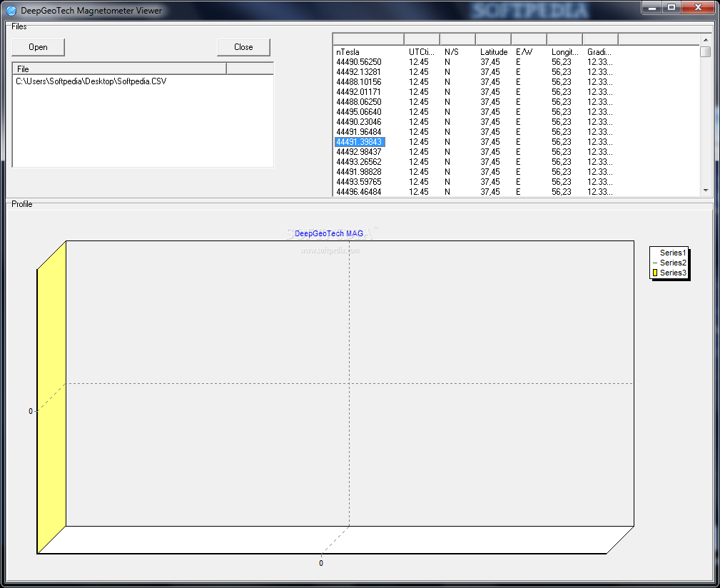Click the yellow left wall of chart
Image resolution: width=720 pixels, height=588 pixels.
coord(51,397)
